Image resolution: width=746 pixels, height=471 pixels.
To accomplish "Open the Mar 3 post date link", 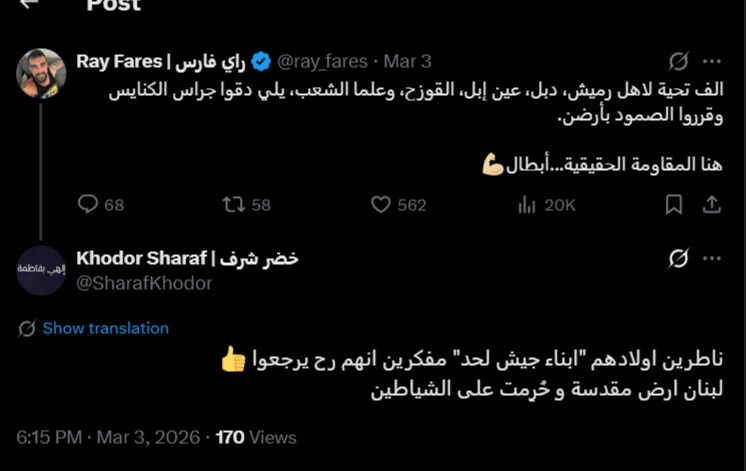I will point(410,62).
